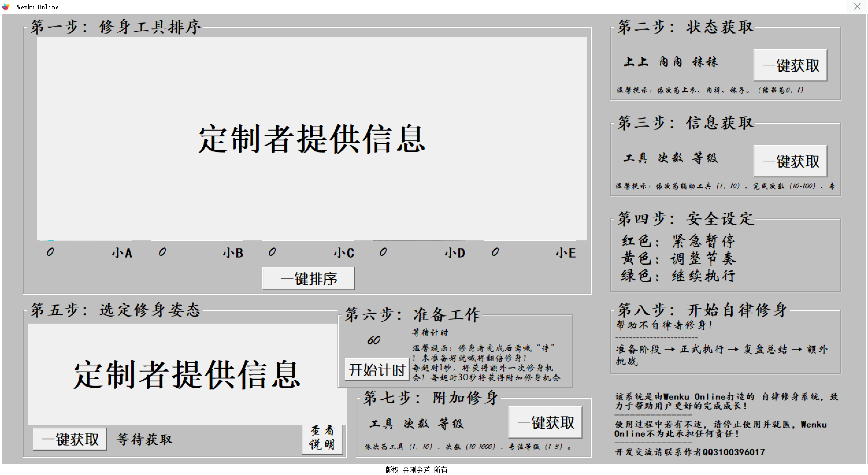Click the value field left of 小C

pyautogui.click(x=272, y=252)
